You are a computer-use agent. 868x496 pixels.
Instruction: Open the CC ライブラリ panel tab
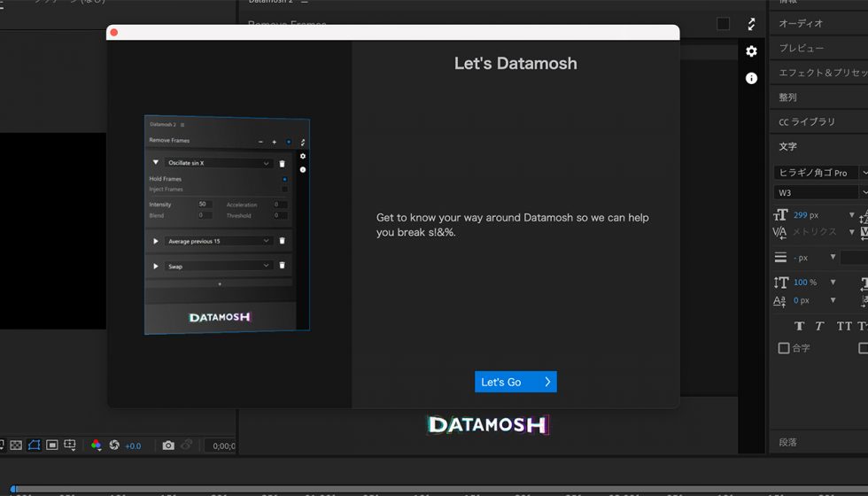click(x=807, y=122)
